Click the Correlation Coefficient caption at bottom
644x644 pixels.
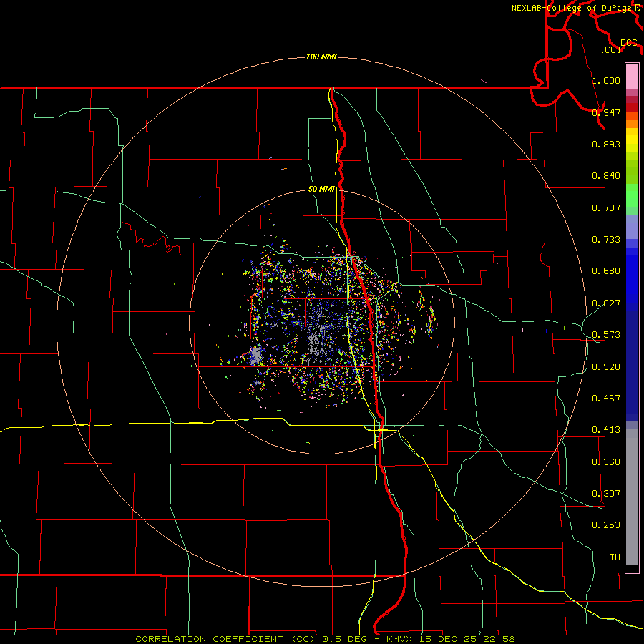(x=325, y=639)
